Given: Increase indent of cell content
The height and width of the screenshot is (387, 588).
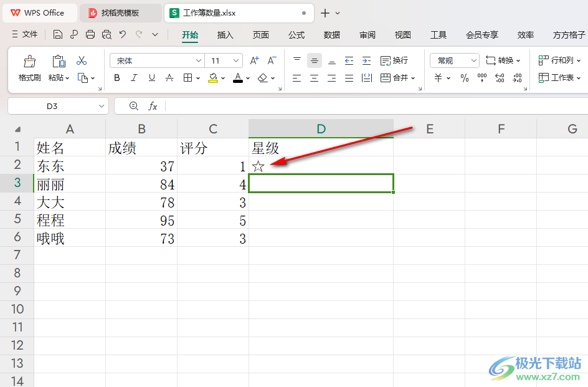Looking at the screenshot, I should point(366,60).
